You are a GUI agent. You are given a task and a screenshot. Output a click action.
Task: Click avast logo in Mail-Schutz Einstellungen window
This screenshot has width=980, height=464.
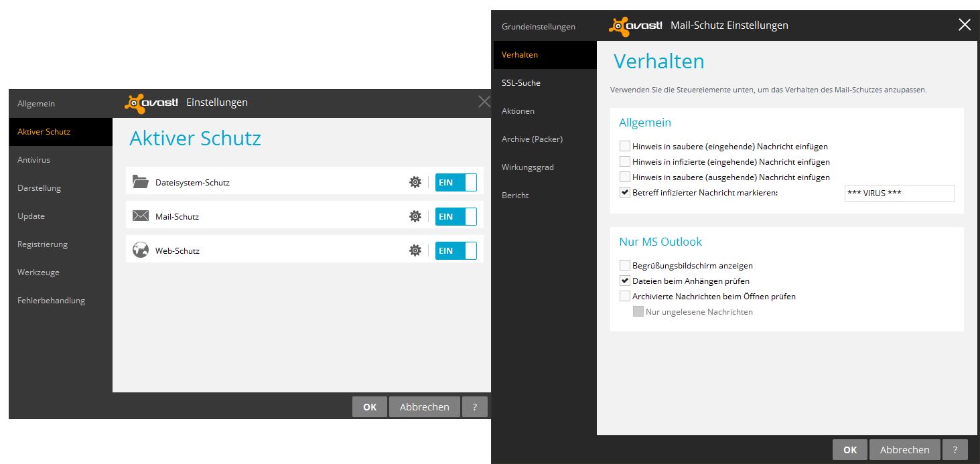pyautogui.click(x=636, y=25)
